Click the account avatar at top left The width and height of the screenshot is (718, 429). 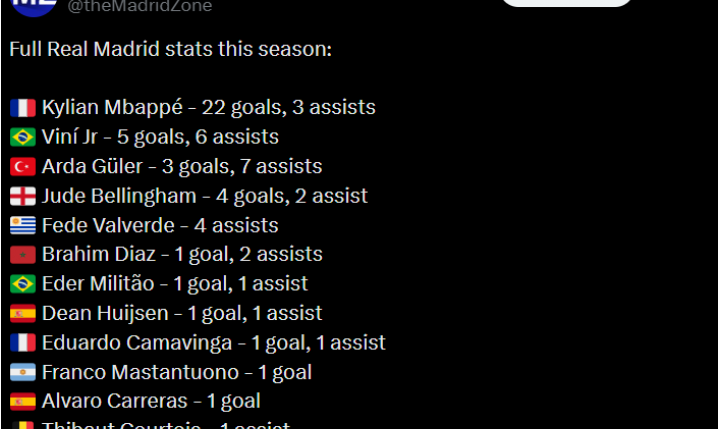32,5
